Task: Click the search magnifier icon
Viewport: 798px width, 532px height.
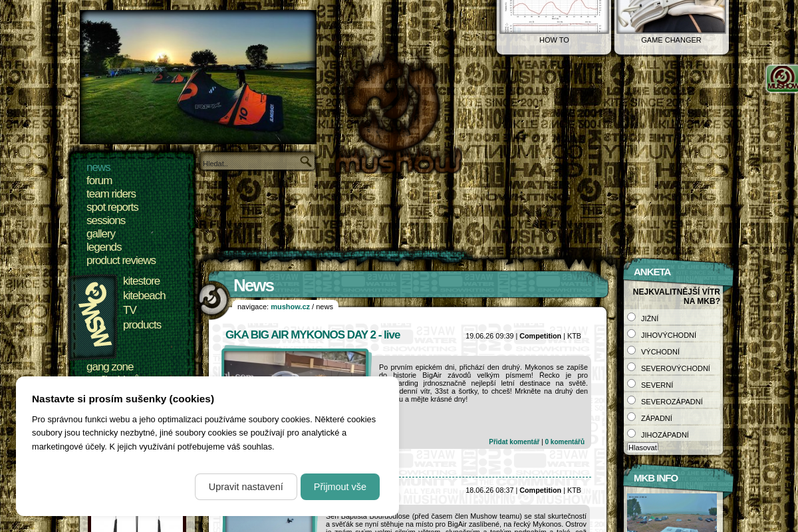Action: coord(306,161)
